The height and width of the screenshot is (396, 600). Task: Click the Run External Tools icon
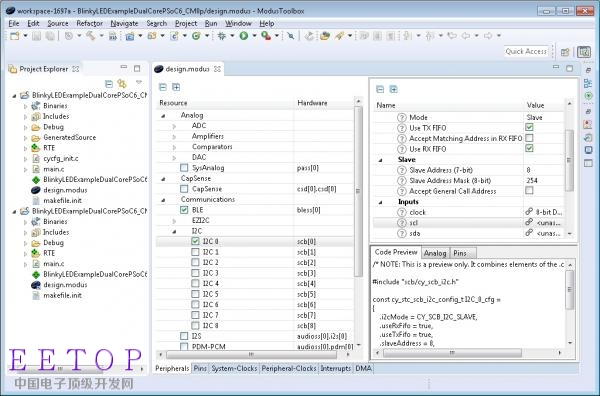tap(266, 36)
